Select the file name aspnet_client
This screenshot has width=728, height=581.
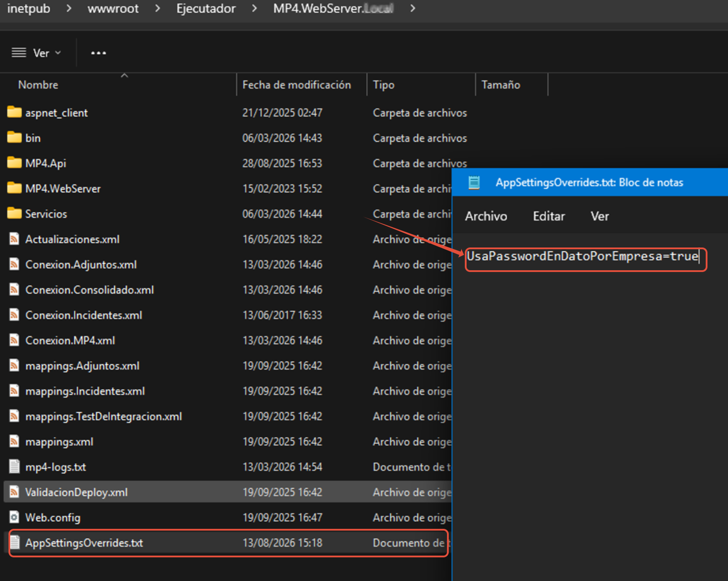[57, 113]
